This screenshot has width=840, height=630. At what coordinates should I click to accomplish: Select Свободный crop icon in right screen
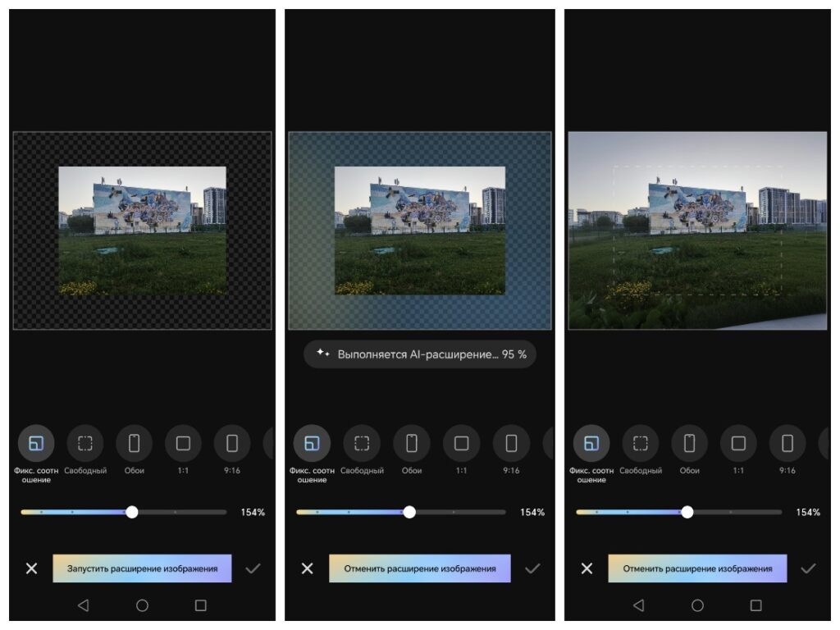point(641,443)
